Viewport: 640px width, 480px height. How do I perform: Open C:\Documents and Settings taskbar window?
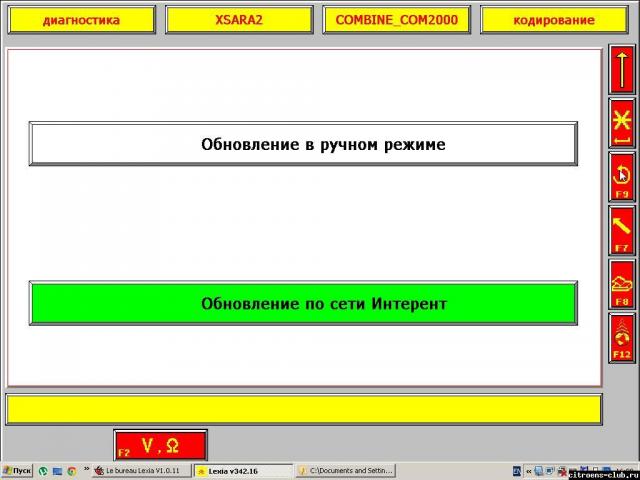(x=346, y=471)
